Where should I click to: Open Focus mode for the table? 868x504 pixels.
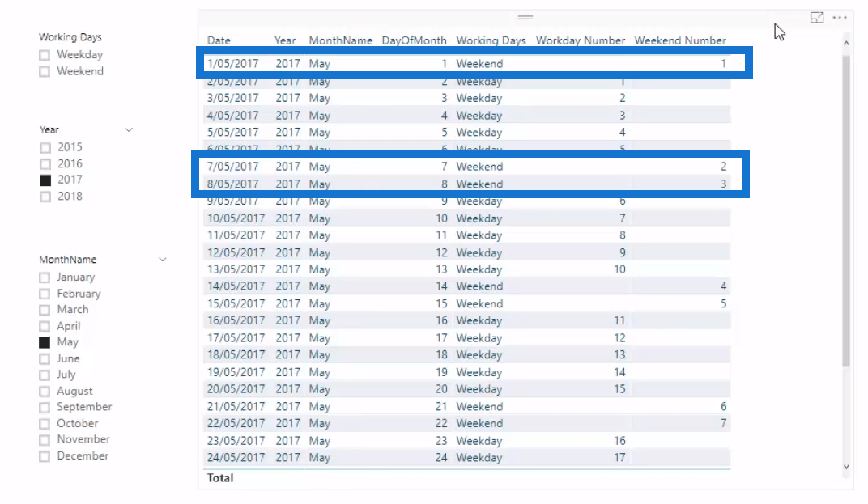click(816, 18)
